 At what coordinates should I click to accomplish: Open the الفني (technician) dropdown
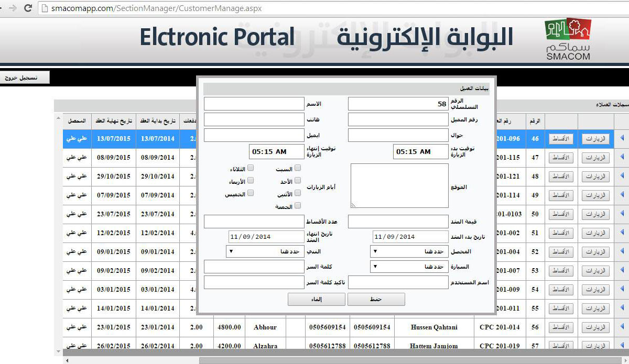pos(264,251)
